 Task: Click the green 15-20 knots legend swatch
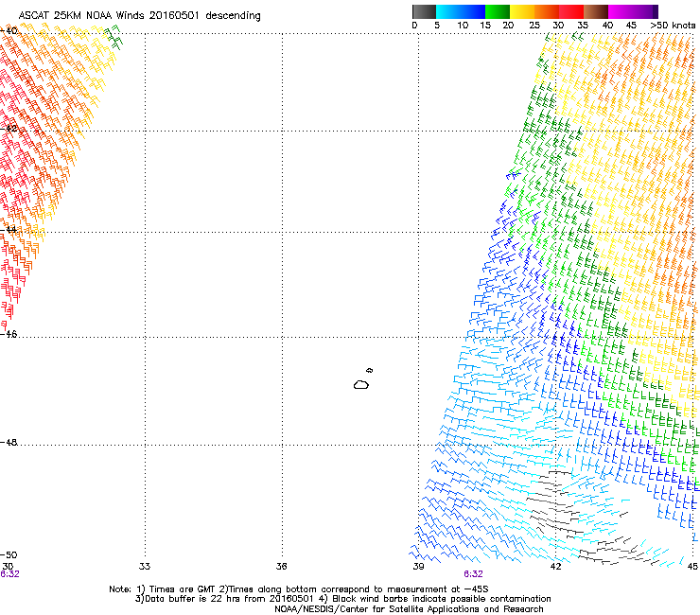tap(498, 11)
